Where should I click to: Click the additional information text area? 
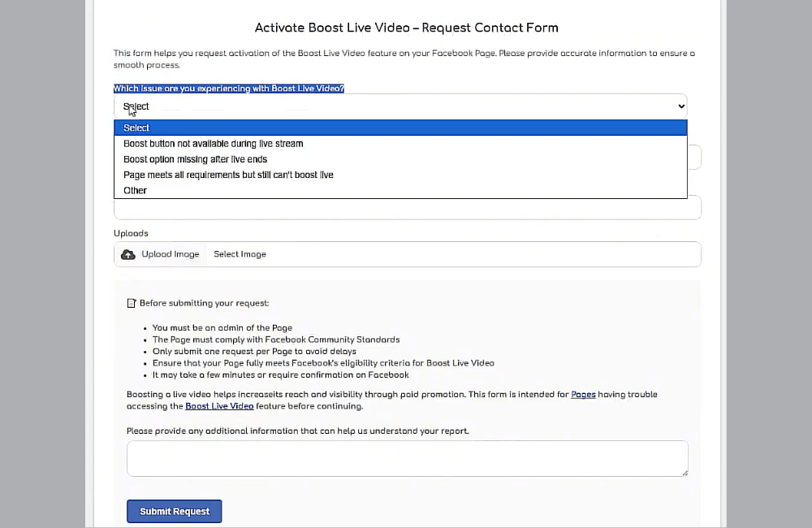406,457
